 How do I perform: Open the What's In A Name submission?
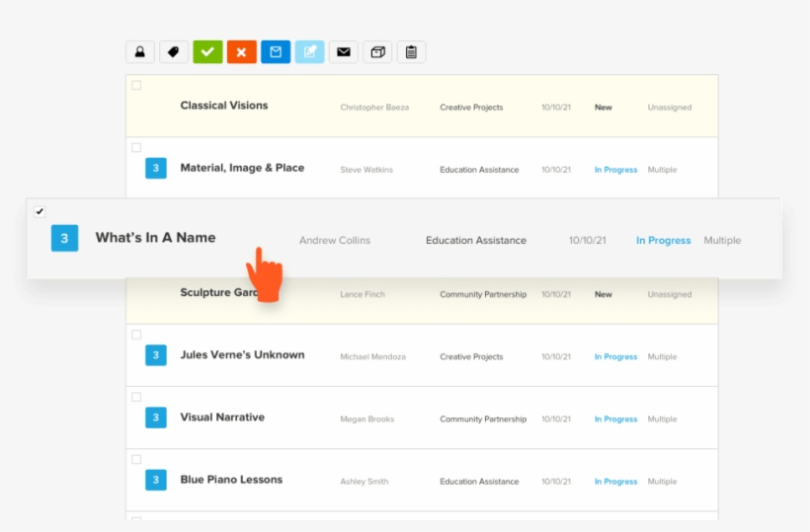155,237
